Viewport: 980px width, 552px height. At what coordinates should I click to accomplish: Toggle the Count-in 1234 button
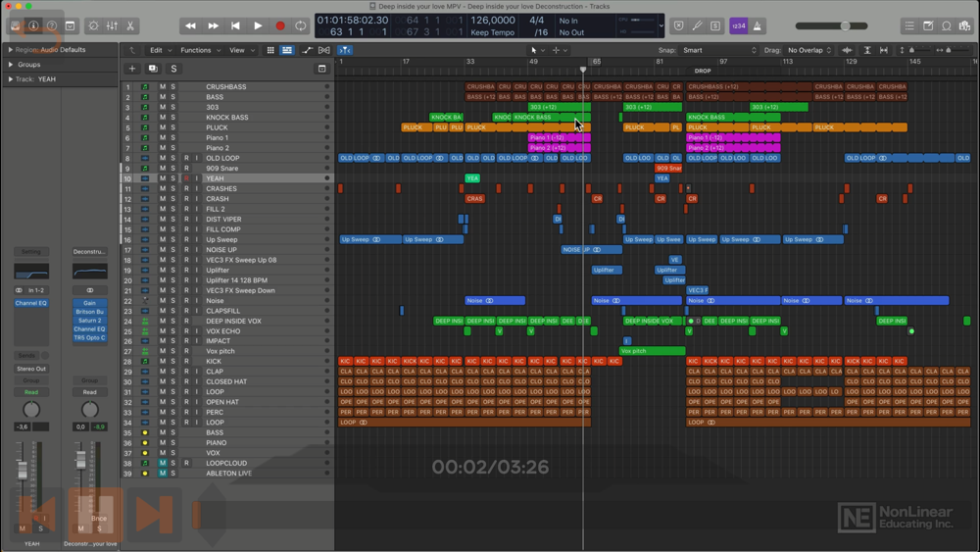[x=739, y=25]
